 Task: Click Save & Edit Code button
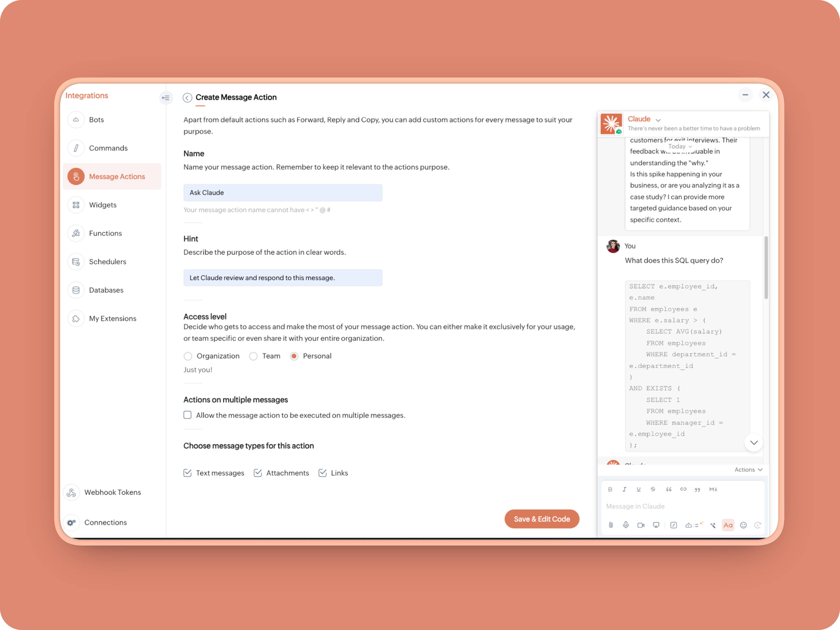pyautogui.click(x=542, y=519)
